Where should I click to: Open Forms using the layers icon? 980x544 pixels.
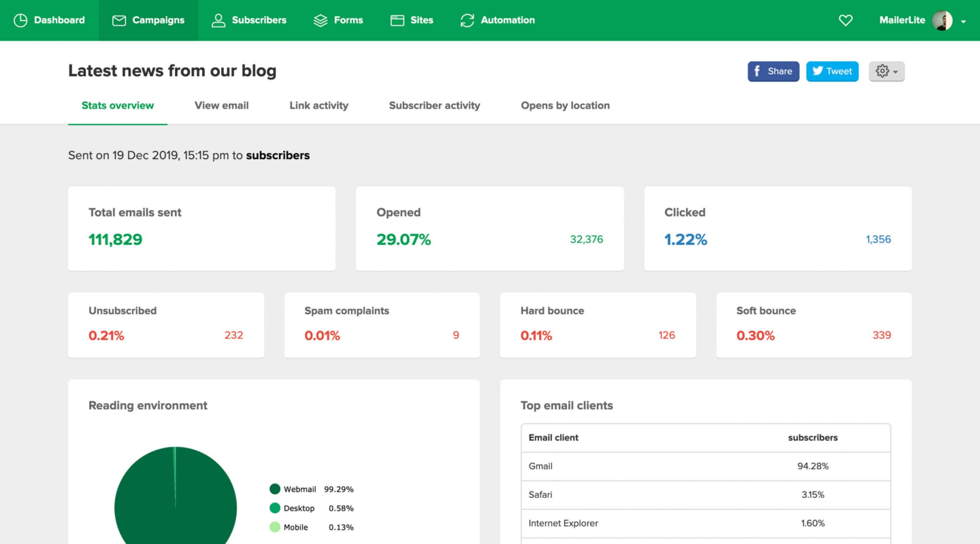[x=321, y=20]
